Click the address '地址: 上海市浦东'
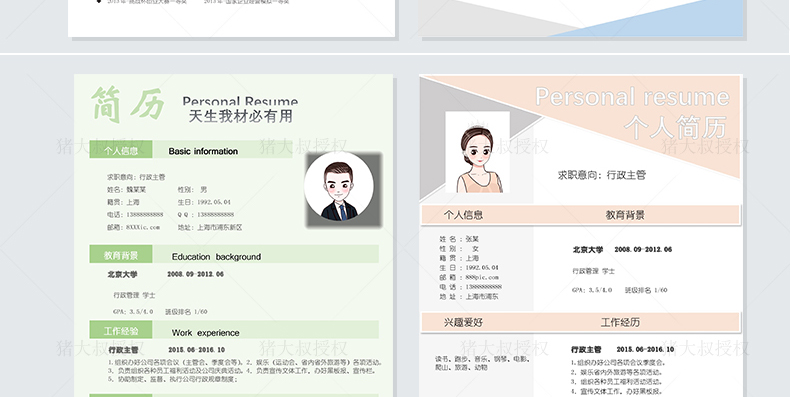The height and width of the screenshot is (397, 790). click(x=469, y=297)
